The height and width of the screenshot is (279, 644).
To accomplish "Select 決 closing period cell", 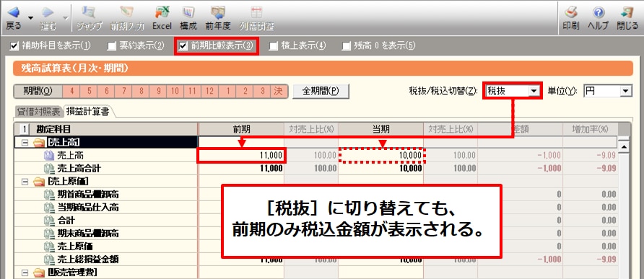I will click(279, 91).
